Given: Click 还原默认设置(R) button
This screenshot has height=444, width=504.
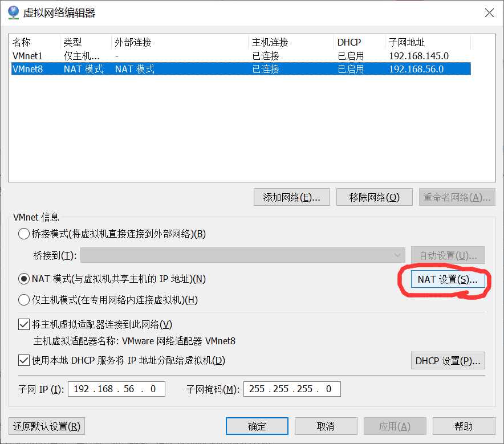Looking at the screenshot, I should 47,426.
